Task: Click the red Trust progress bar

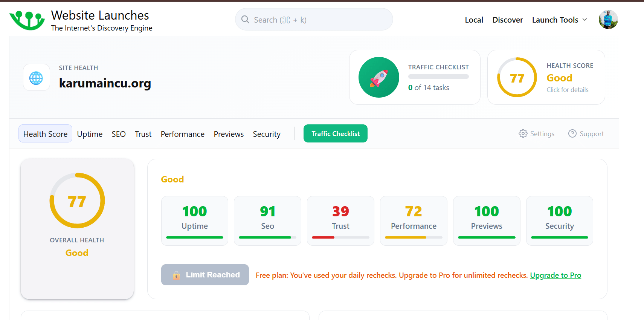Action: point(340,237)
